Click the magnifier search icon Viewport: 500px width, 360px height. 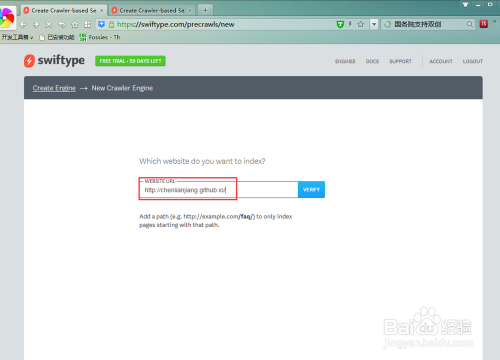point(470,24)
